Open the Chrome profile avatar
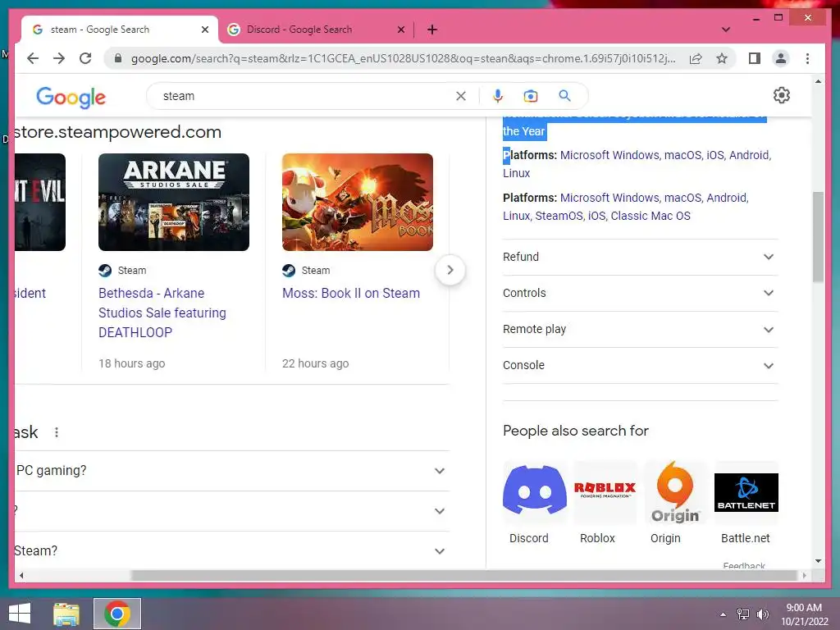Screen dimensions: 840x630 coord(781,58)
